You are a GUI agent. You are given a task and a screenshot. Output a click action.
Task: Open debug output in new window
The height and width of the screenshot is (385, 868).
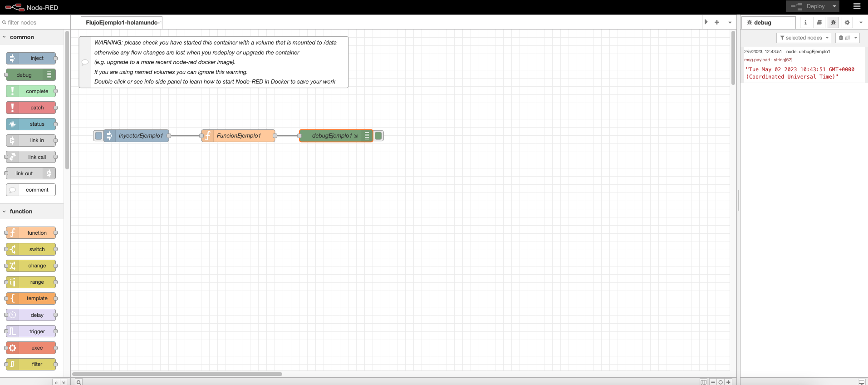(x=861, y=382)
